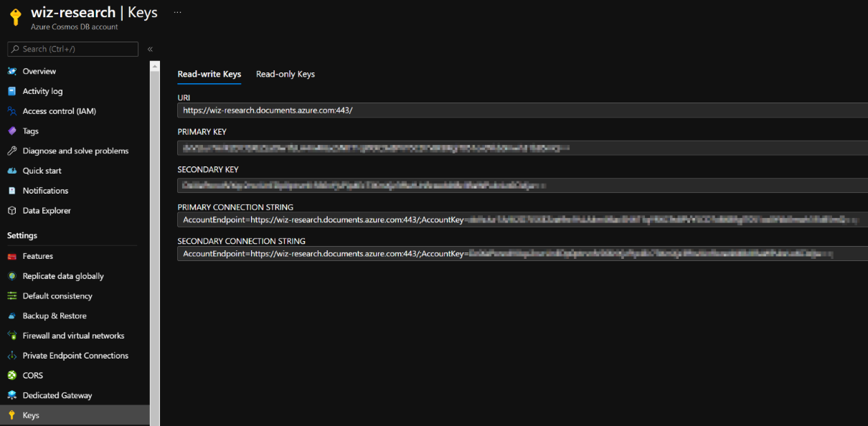This screenshot has width=868, height=426.
Task: Click the Overview icon in sidebar
Action: pyautogui.click(x=11, y=71)
